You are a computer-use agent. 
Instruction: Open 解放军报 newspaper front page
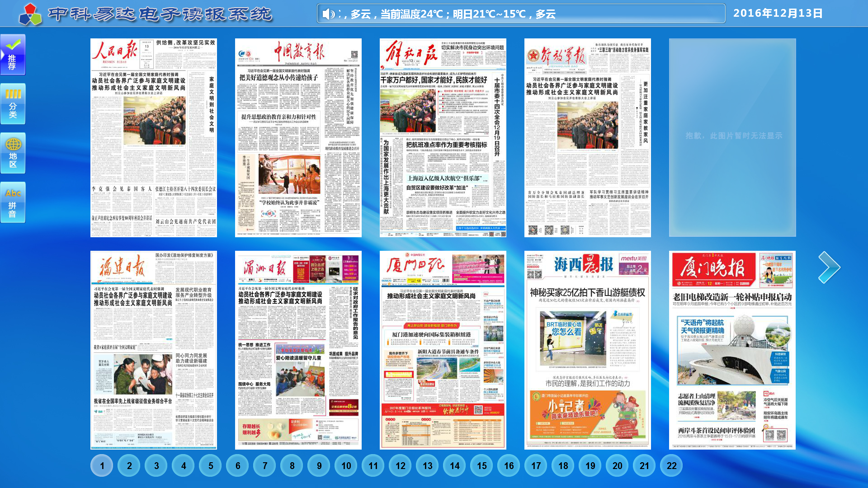588,138
